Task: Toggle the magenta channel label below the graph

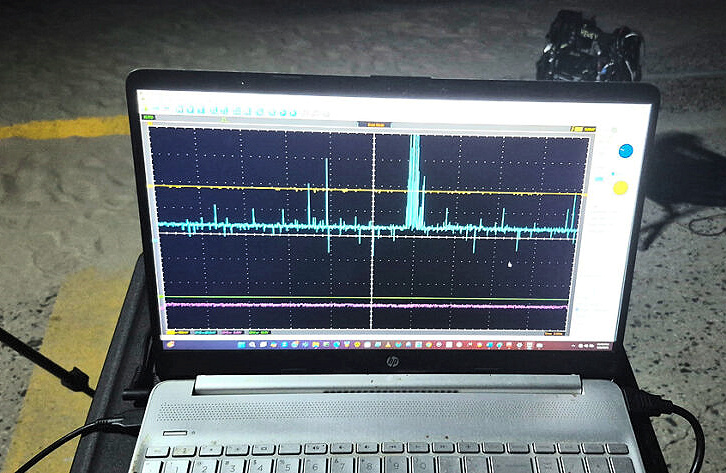Action: click(x=230, y=332)
